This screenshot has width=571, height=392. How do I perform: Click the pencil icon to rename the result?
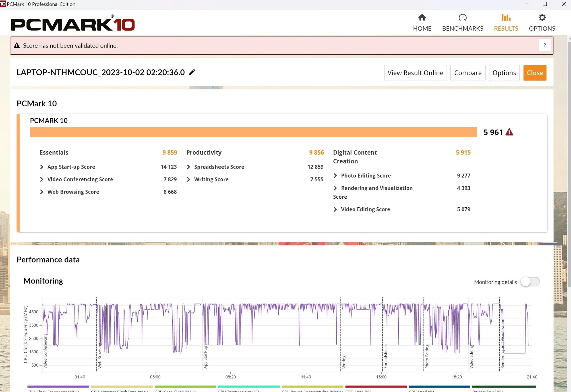pyautogui.click(x=192, y=72)
